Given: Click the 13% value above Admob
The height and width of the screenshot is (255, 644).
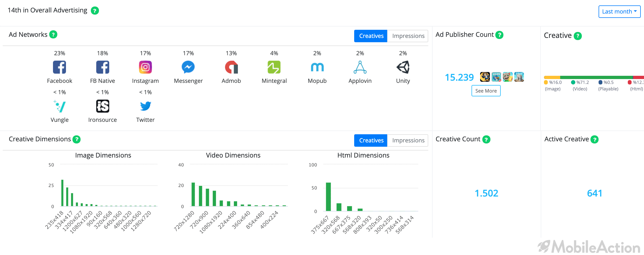Looking at the screenshot, I should tap(231, 53).
